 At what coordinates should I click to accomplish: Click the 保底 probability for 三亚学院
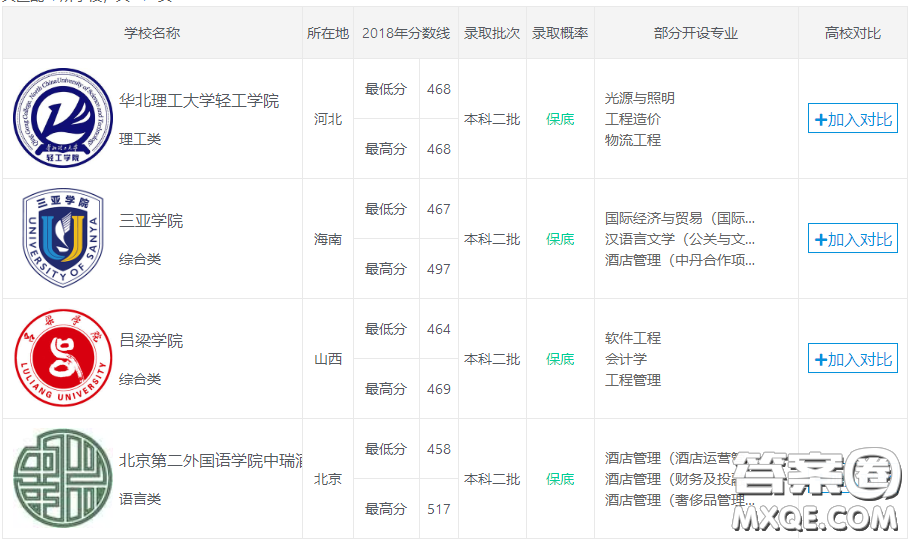pos(560,239)
